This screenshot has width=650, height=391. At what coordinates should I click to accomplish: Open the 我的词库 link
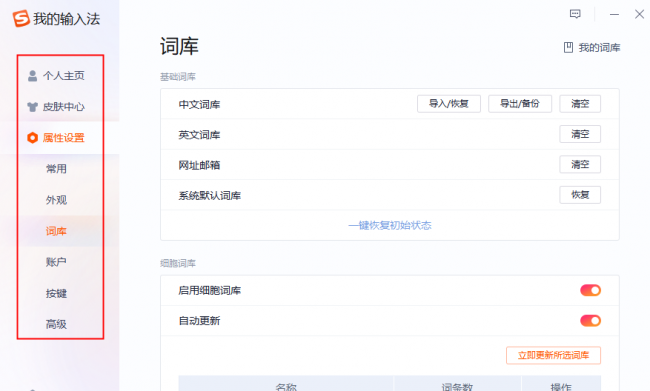point(599,48)
